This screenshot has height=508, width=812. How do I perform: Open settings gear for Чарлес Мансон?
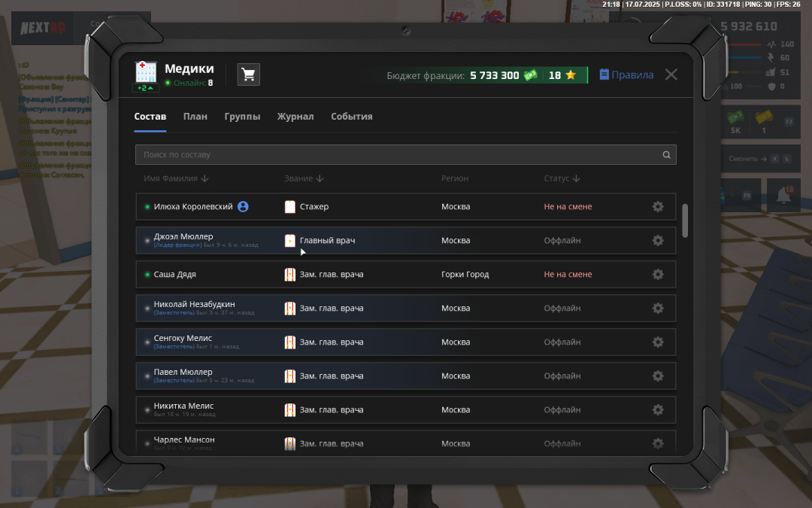[x=658, y=444]
